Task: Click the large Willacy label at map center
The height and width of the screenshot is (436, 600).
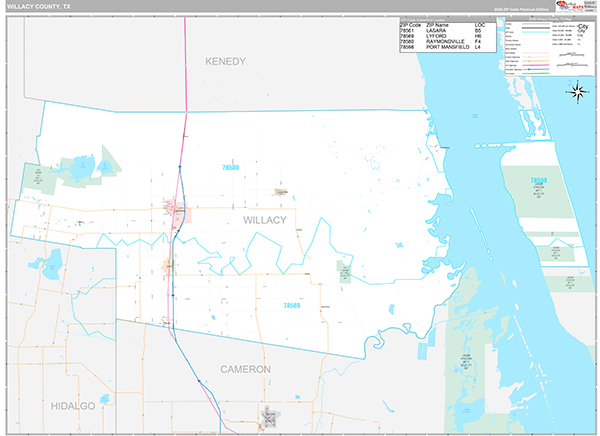Action: [x=264, y=219]
